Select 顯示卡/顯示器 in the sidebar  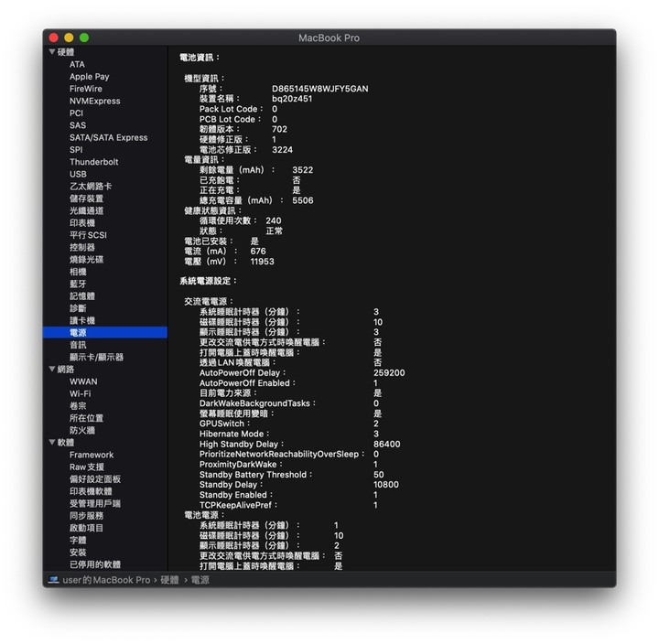point(97,357)
